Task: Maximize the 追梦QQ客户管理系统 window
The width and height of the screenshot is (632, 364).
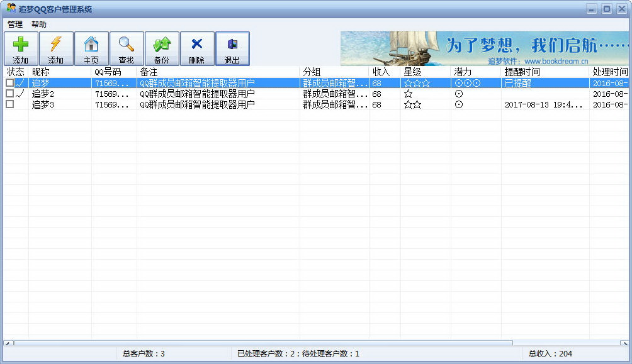Action: coord(607,9)
